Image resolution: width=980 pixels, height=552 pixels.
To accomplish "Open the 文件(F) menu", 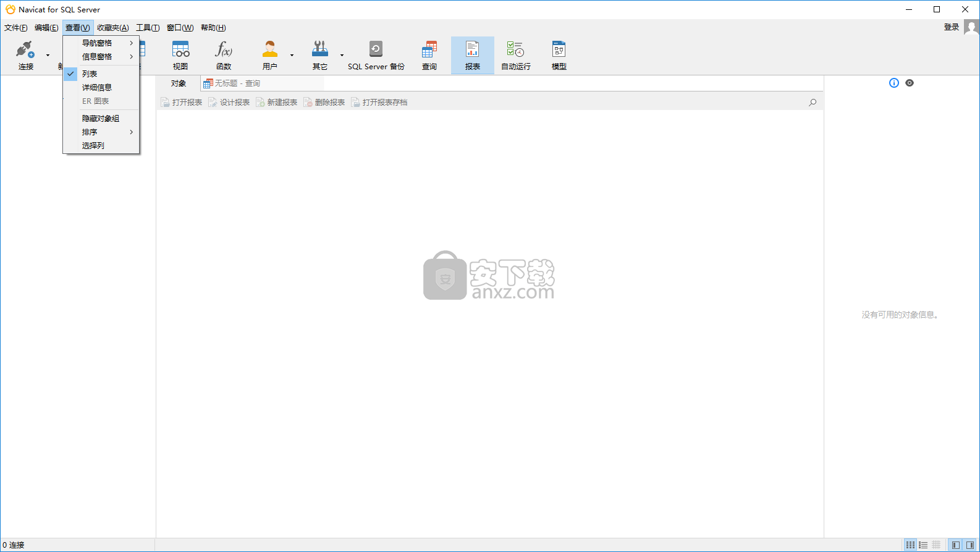I will [x=16, y=28].
